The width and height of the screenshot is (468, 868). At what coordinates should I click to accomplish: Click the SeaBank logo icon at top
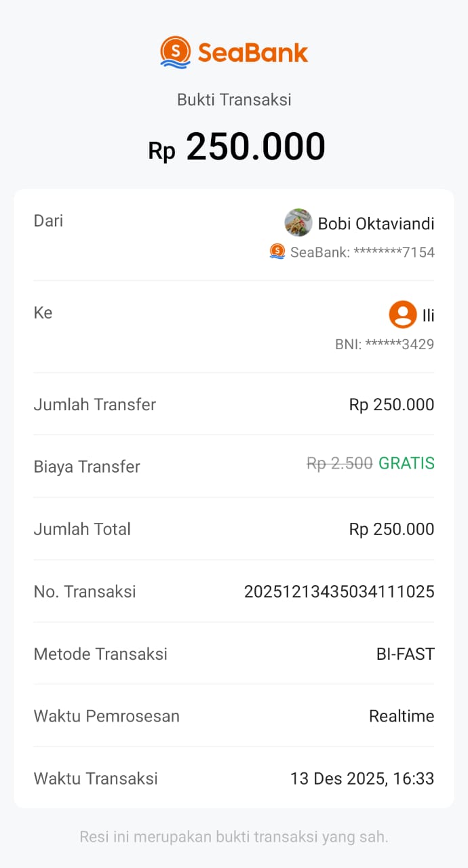(176, 52)
